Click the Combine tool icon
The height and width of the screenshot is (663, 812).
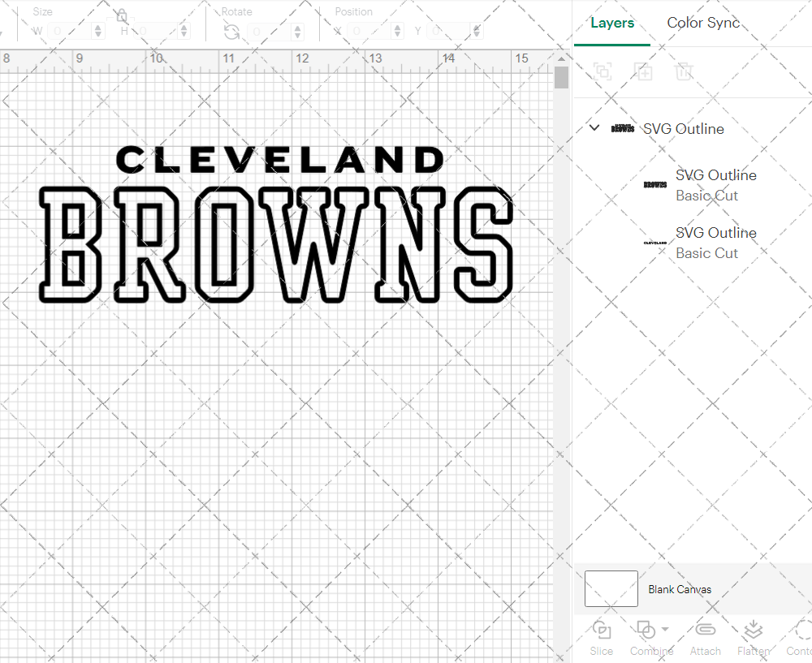click(646, 631)
